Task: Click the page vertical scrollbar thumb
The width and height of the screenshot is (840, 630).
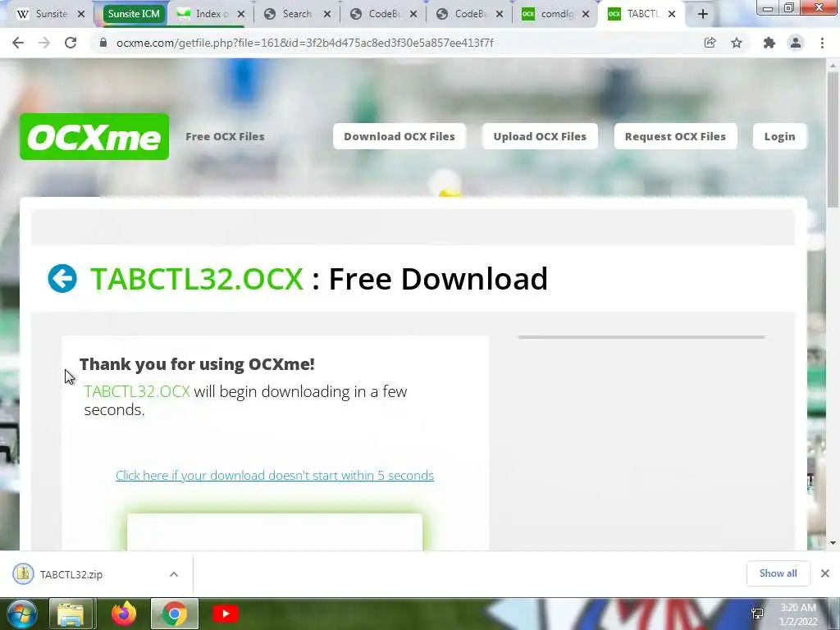Action: click(833, 139)
